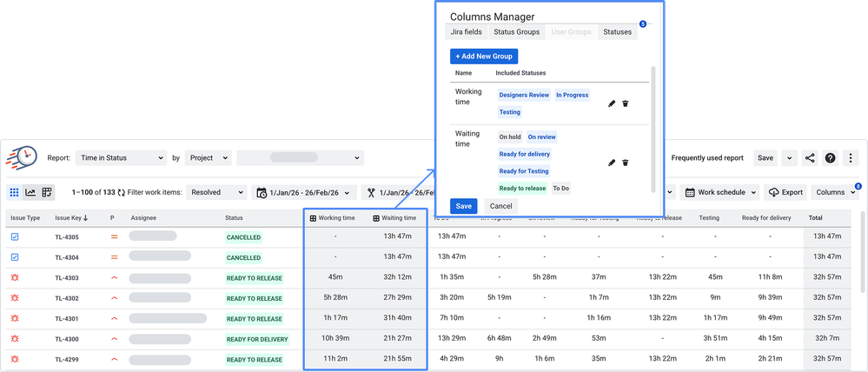Open the Report Time in Status dropdown
This screenshot has height=372, width=868.
click(x=121, y=158)
